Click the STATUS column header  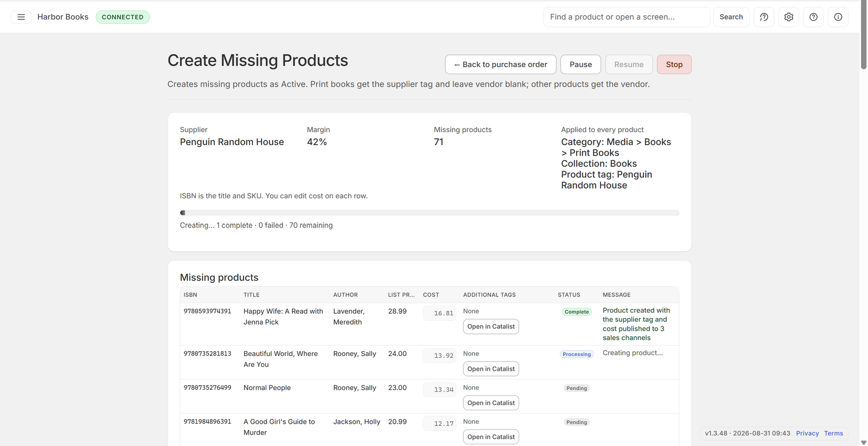569,295
